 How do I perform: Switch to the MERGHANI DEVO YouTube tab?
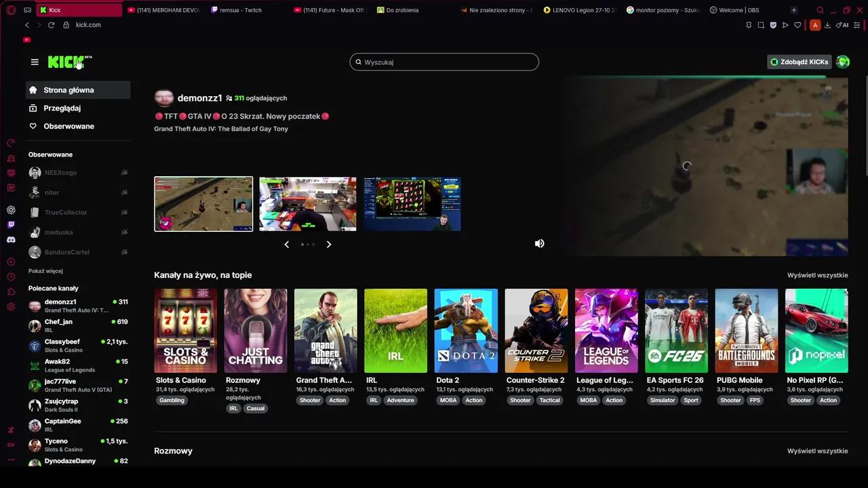click(163, 10)
